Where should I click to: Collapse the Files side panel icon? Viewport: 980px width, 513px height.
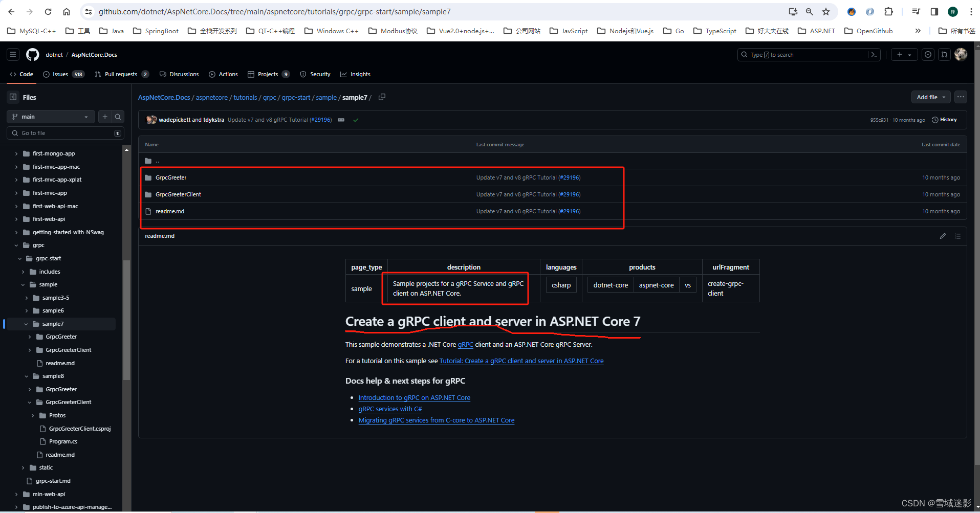pos(12,97)
